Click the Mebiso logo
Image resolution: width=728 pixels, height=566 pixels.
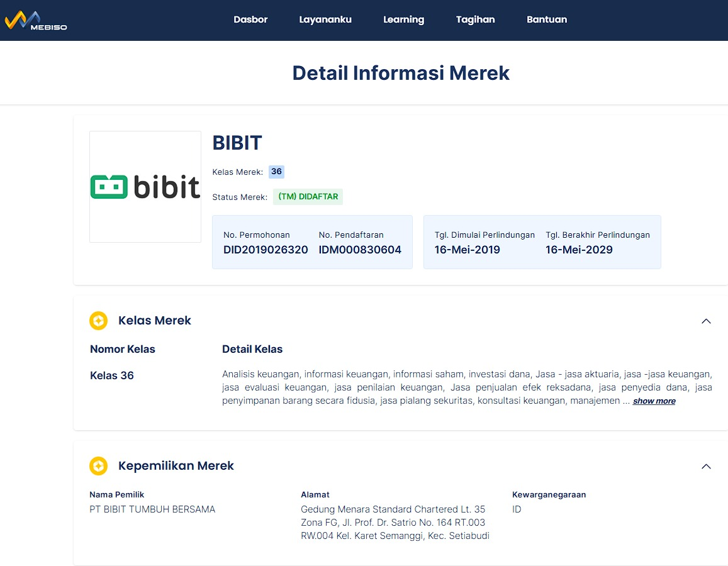tap(36, 20)
